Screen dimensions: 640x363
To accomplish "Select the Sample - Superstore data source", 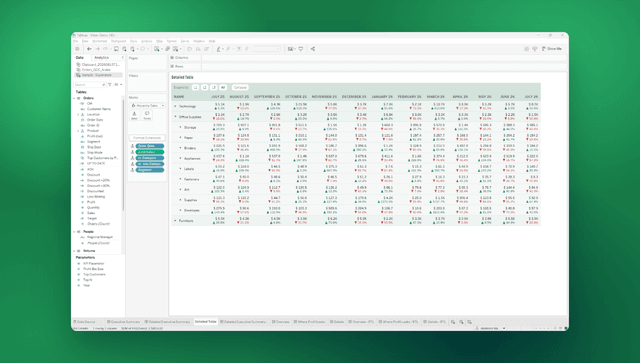I will [x=98, y=75].
